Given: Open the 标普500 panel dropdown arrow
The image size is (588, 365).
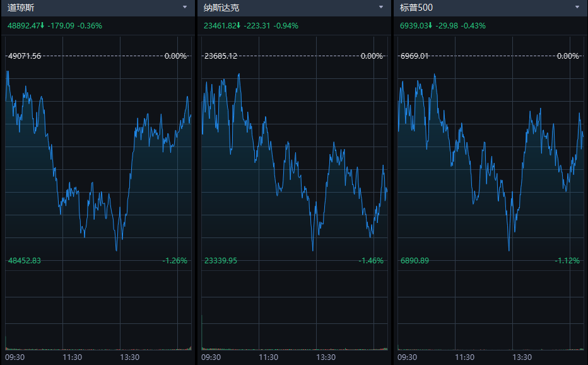Looking at the screenshot, I should click(x=577, y=8).
